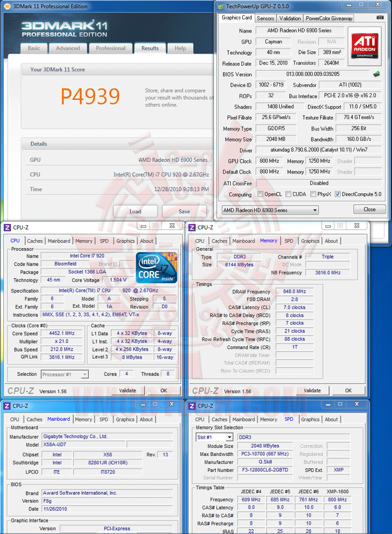Open About tab in the CPU-Z Mainboard window

click(x=146, y=420)
